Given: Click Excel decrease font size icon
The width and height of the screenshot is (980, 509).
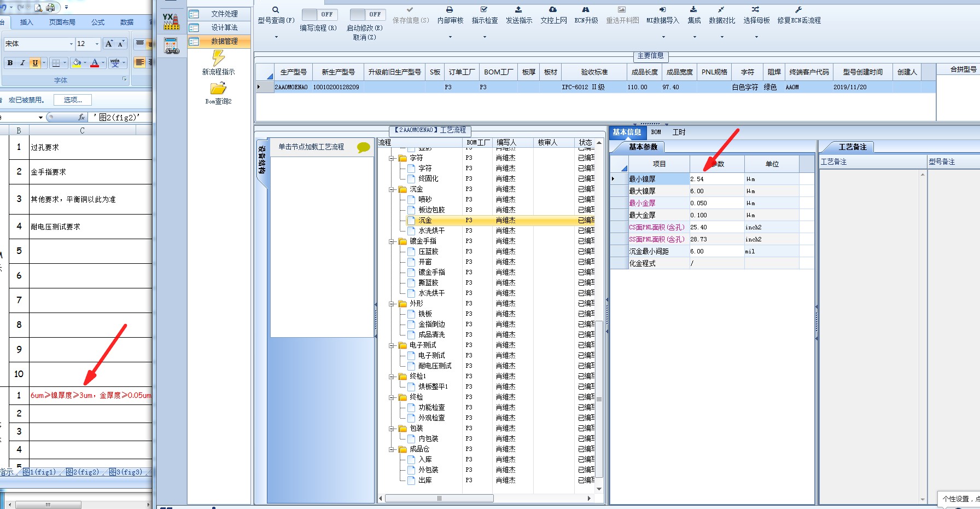Looking at the screenshot, I should coord(121,44).
